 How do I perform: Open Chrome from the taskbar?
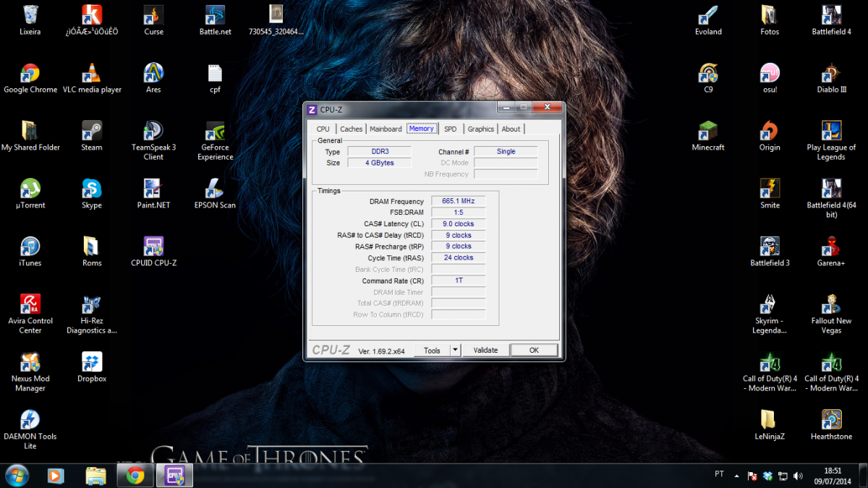click(135, 475)
